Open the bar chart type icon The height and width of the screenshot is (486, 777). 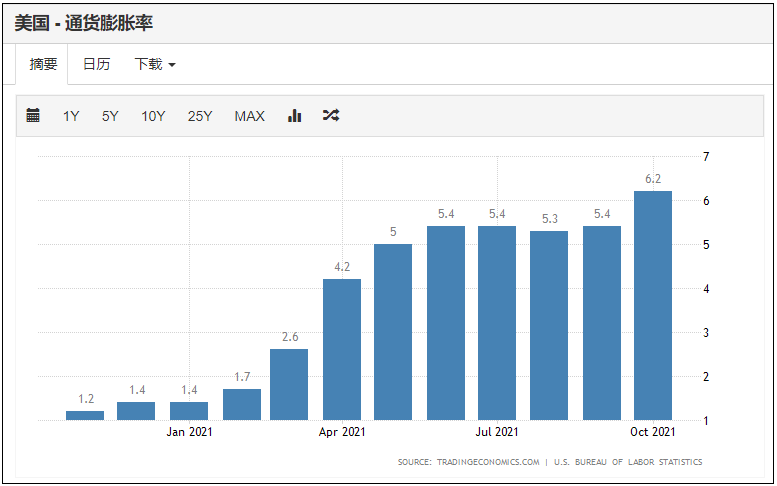click(295, 116)
